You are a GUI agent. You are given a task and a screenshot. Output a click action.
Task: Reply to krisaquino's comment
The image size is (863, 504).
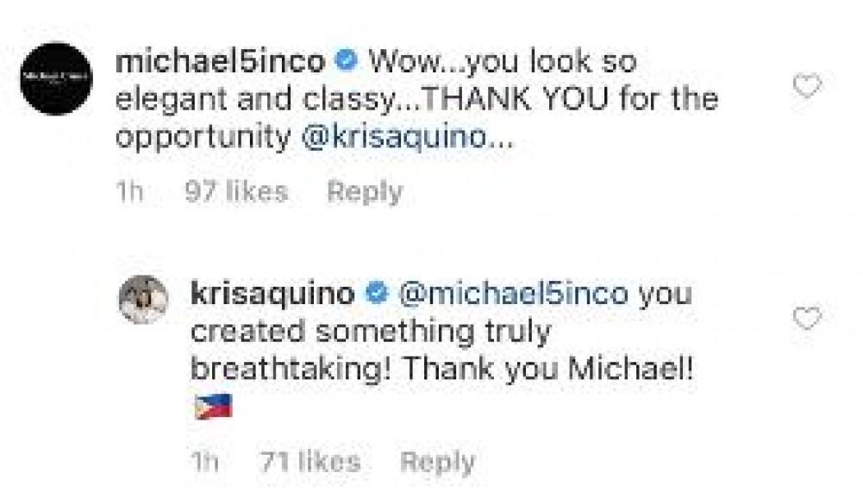click(x=436, y=462)
